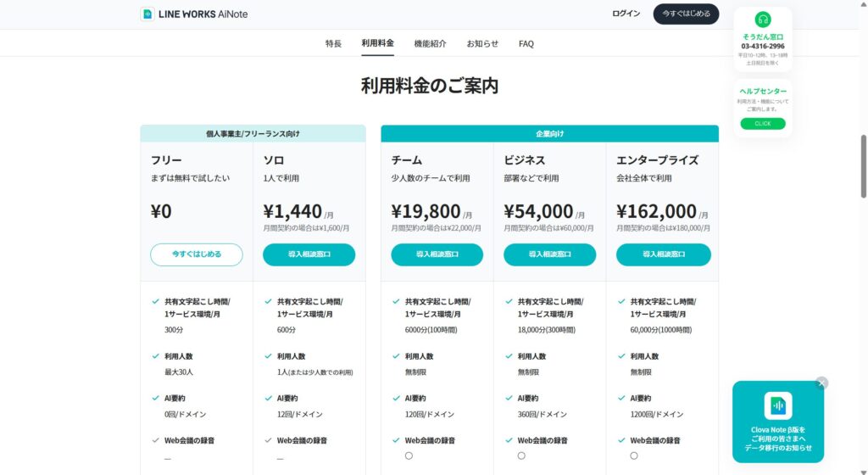Image resolution: width=868 pixels, height=475 pixels.
Task: Click checkmark beside エンタープライズ plan AI要約
Action: [621, 398]
